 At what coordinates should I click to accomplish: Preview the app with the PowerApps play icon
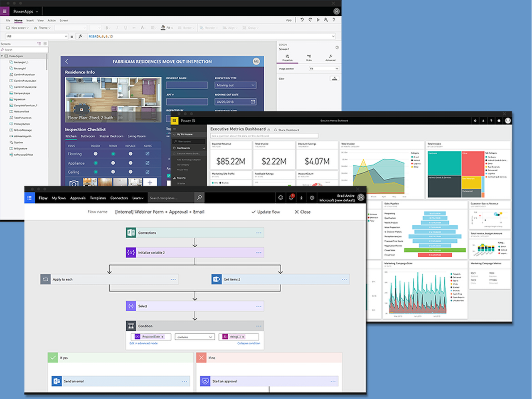point(318,20)
